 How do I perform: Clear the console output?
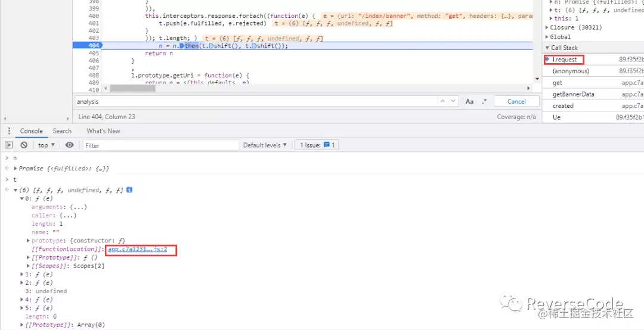pos(24,145)
